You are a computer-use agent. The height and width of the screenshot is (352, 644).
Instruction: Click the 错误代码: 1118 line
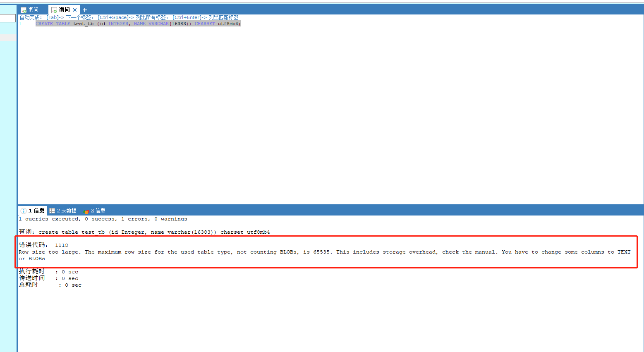tap(43, 245)
